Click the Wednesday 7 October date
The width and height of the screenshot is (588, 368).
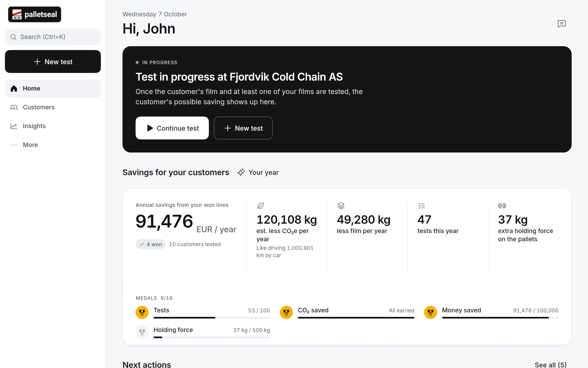click(155, 14)
